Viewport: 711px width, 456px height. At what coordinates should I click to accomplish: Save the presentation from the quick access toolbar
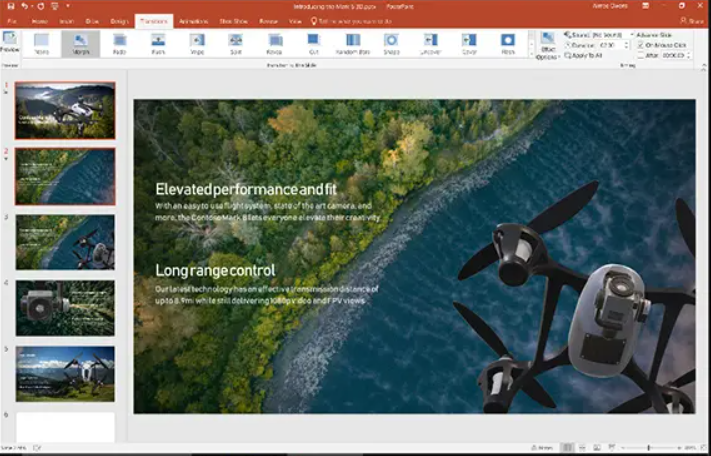[11, 6]
